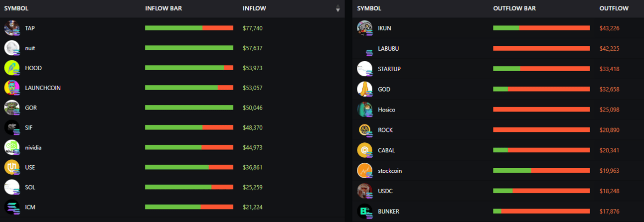Viewport: 644px width, 222px height.
Task: Select the TAP symbol name
Action: tap(30, 28)
